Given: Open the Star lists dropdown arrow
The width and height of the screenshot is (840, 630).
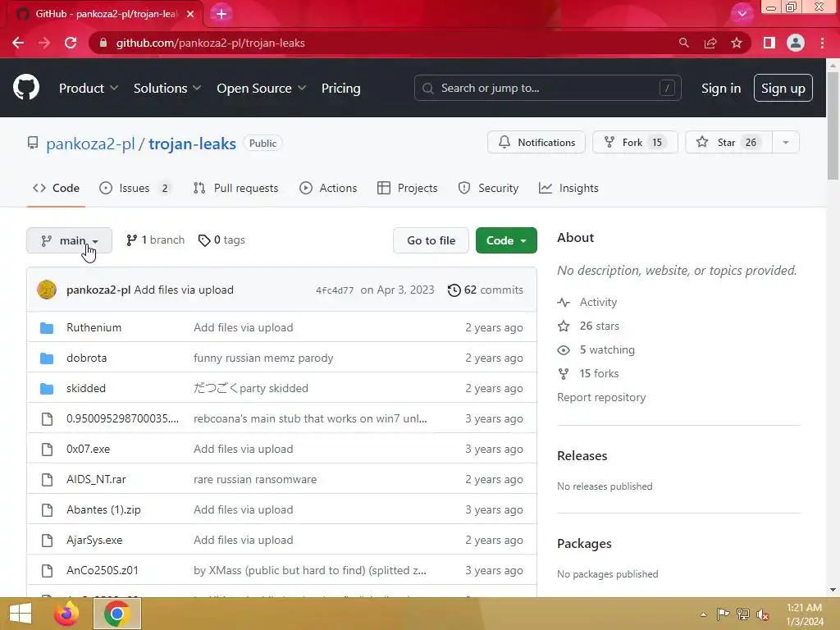Looking at the screenshot, I should coord(785,143).
